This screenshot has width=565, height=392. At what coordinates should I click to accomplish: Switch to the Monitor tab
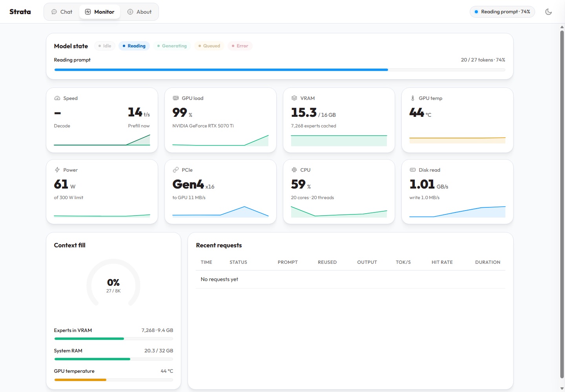[100, 12]
